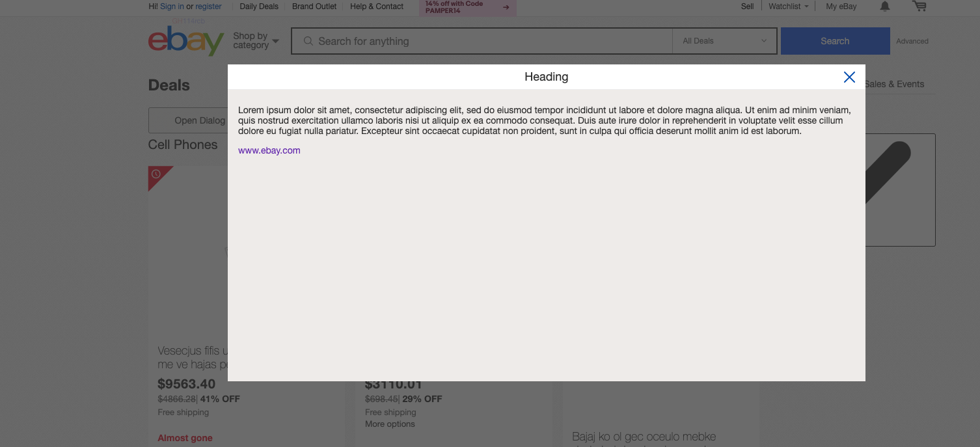Screen dimensions: 980x447
Task: Expand the Shop by category menu
Action: click(255, 40)
